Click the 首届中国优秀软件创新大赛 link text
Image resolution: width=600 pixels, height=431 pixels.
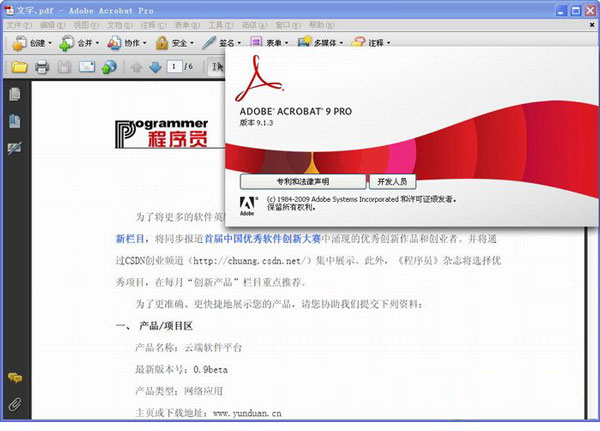click(x=262, y=239)
